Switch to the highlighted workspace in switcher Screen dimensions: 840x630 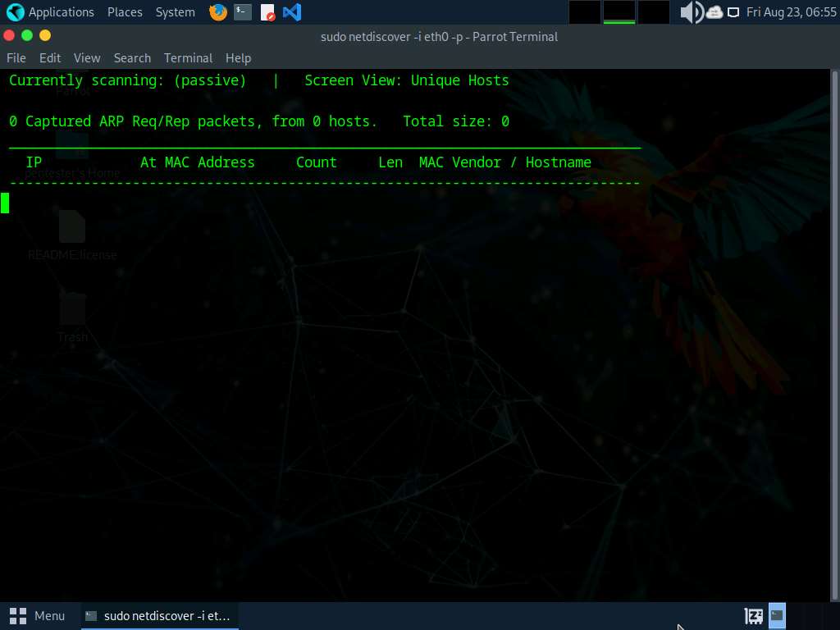tap(619, 11)
